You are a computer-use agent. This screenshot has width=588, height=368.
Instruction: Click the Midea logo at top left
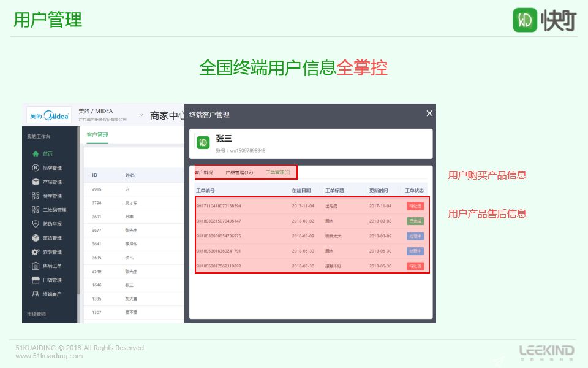coord(50,115)
